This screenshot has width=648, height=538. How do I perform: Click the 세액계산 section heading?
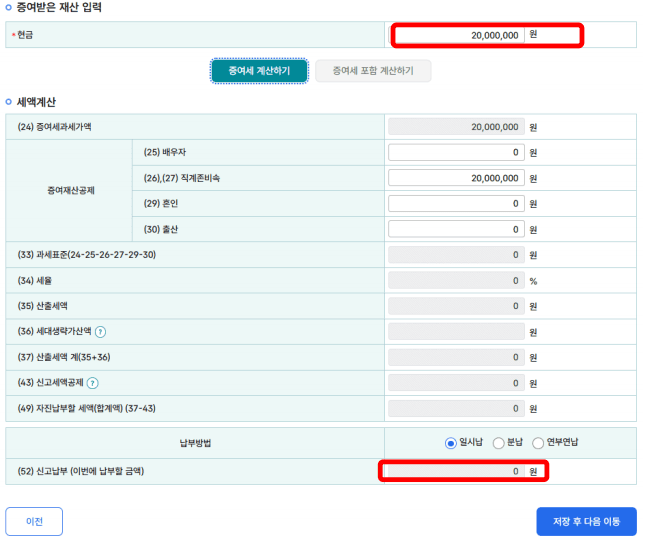[36, 102]
